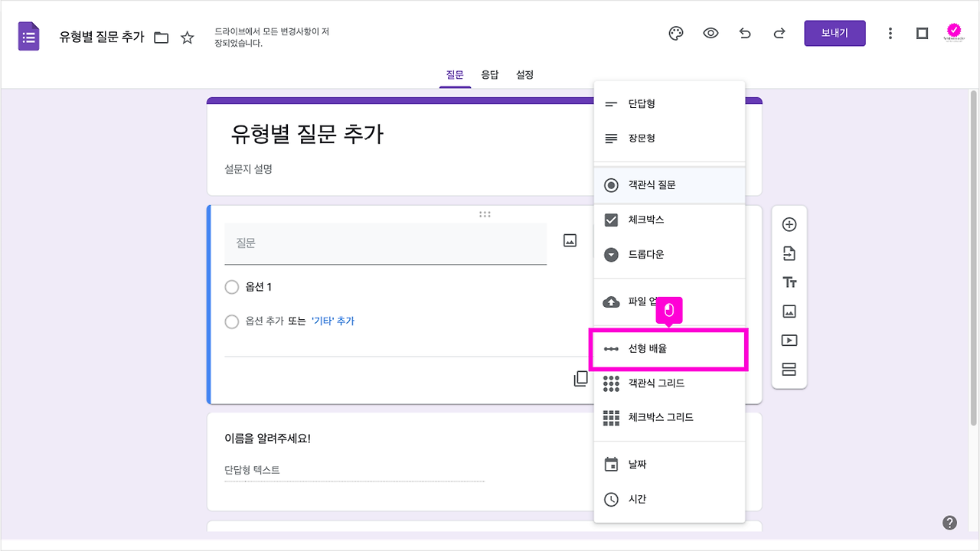Insert a video with the sidebar video icon
This screenshot has width=980, height=551.
pyautogui.click(x=789, y=340)
